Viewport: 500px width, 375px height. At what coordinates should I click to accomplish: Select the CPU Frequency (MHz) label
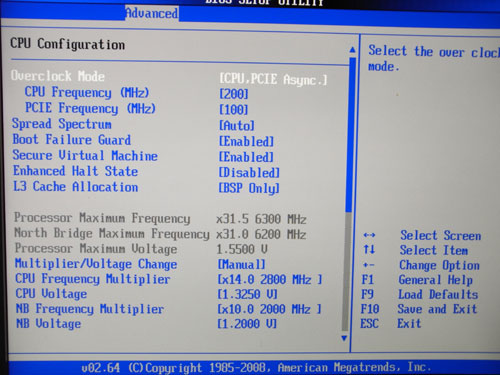87,92
